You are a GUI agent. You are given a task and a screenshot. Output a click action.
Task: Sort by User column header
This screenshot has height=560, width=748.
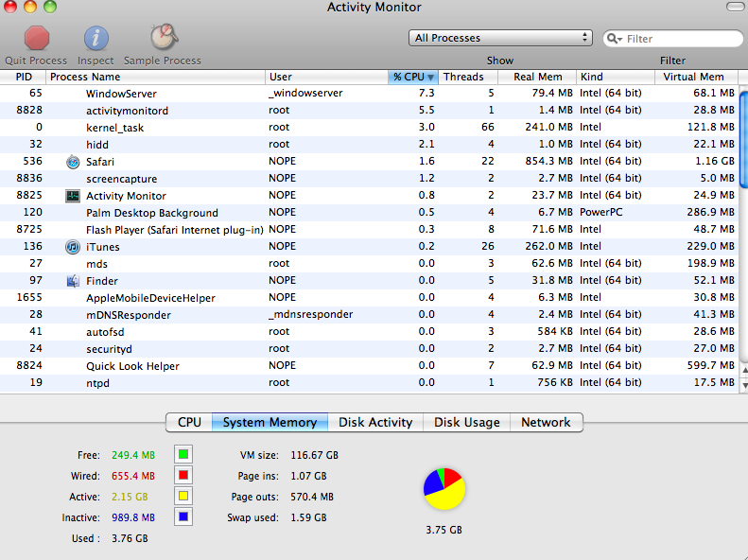tap(327, 77)
